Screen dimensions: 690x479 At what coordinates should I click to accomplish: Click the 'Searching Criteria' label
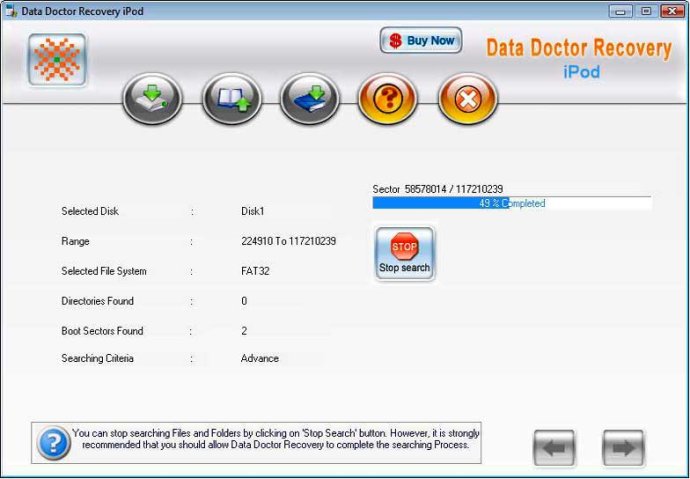click(97, 358)
